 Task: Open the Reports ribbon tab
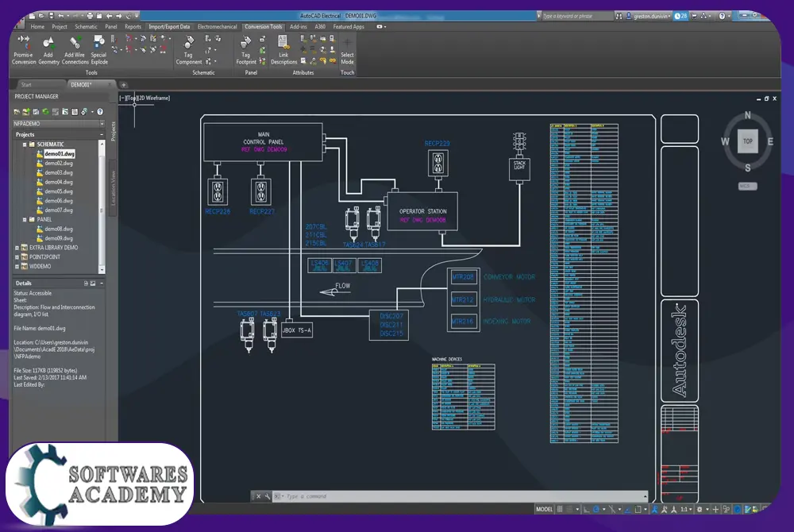pyautogui.click(x=133, y=27)
